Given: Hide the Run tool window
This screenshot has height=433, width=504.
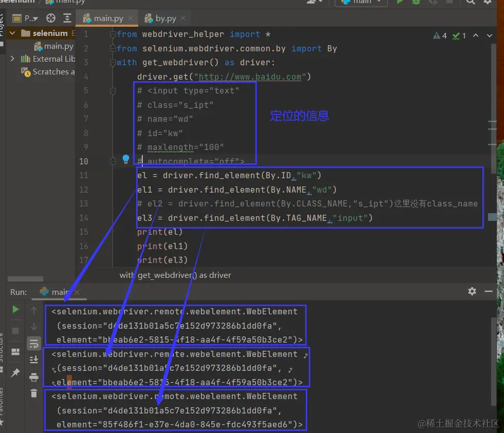Looking at the screenshot, I should click(x=489, y=291).
